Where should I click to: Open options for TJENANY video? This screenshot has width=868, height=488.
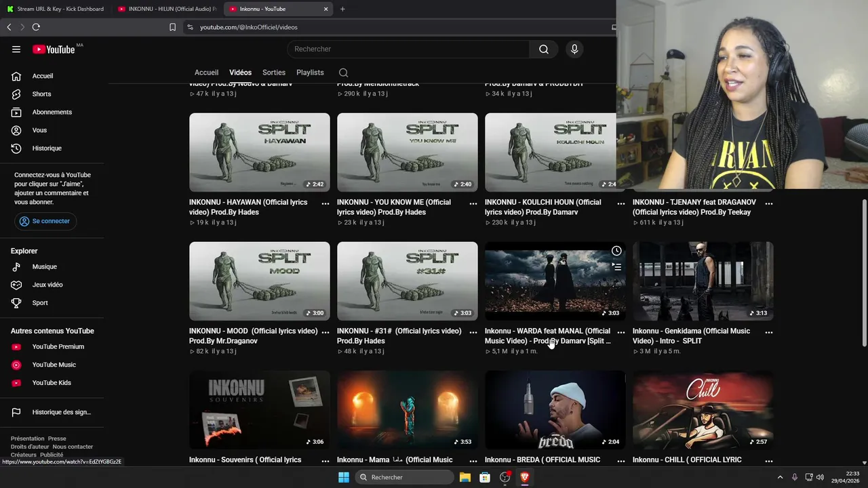point(769,203)
